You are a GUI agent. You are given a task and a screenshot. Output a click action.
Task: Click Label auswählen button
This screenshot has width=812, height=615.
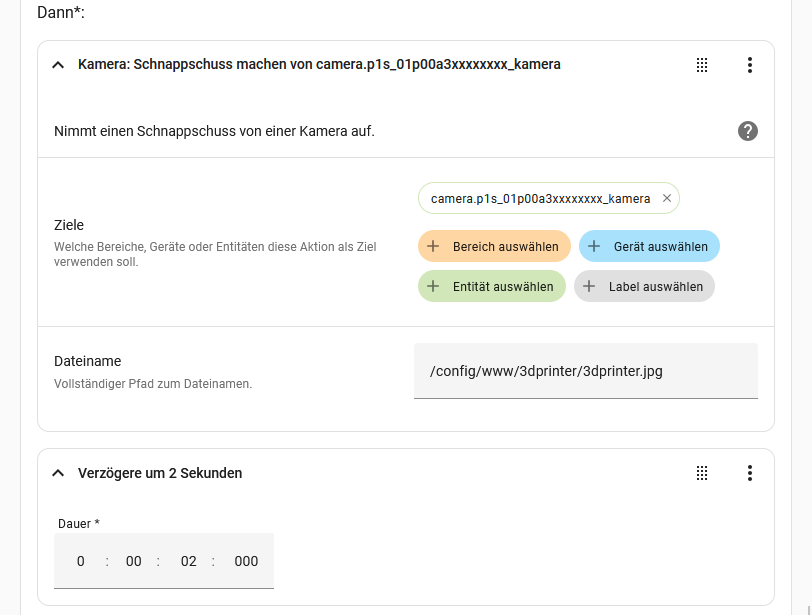(x=644, y=286)
